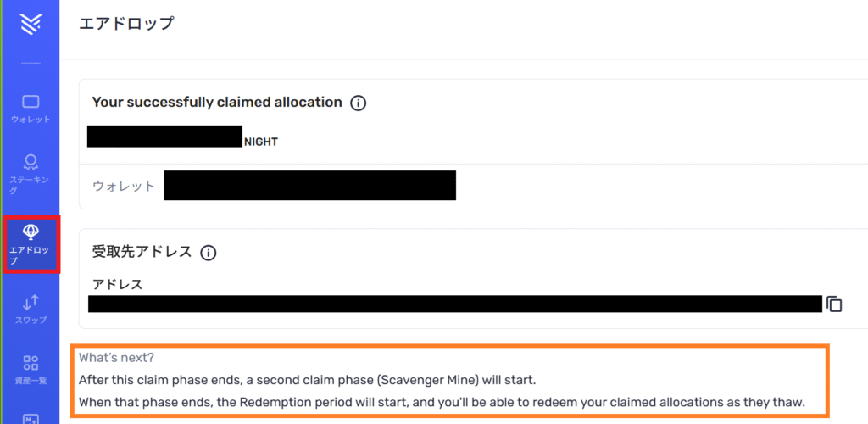
Task: Click the redacted アドレス value field
Action: [x=455, y=304]
